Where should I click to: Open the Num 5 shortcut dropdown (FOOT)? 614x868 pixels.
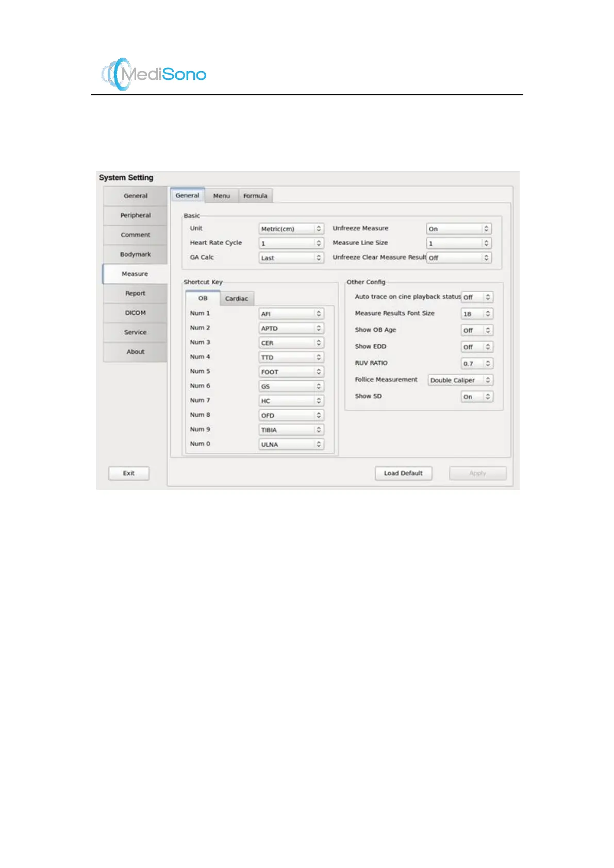tap(291, 371)
